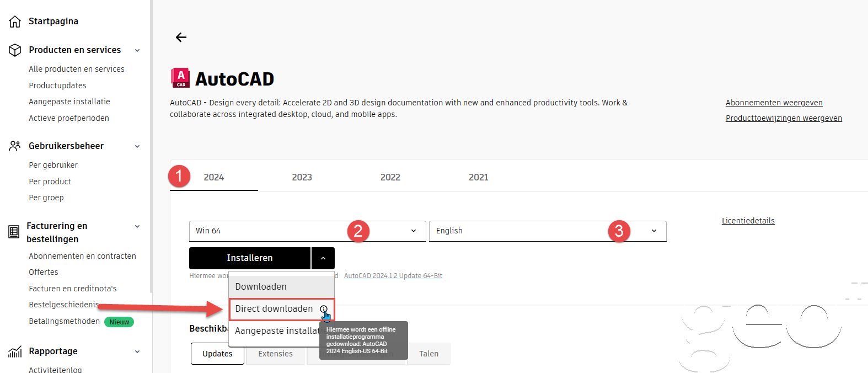The image size is (868, 373).
Task: Choose Downloaden from the install menu
Action: click(x=281, y=287)
